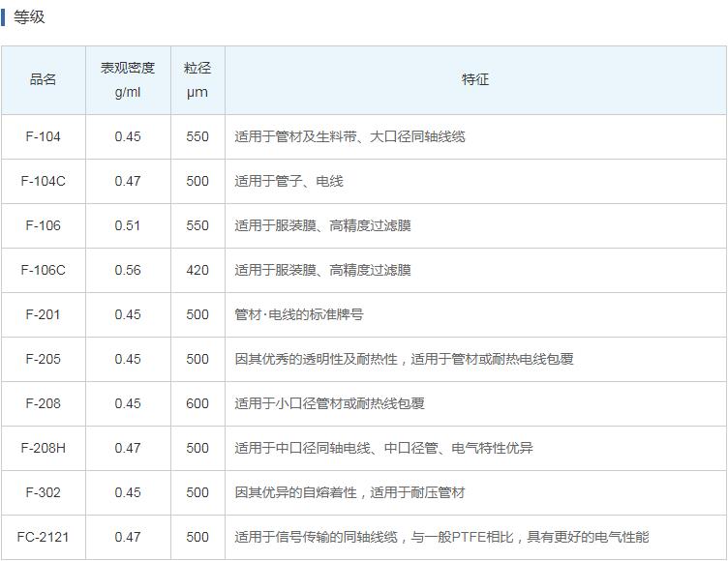Select density 0.51 in the F-106 row

128,225
